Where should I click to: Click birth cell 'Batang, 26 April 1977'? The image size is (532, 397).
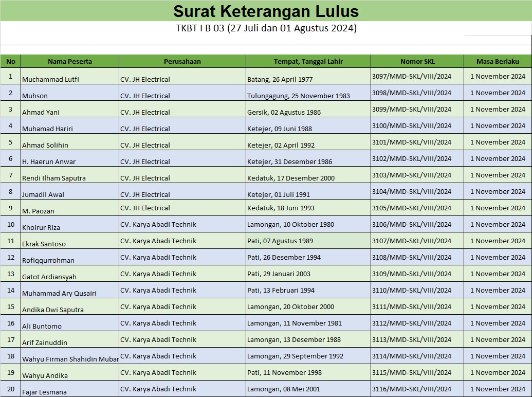[x=308, y=76]
